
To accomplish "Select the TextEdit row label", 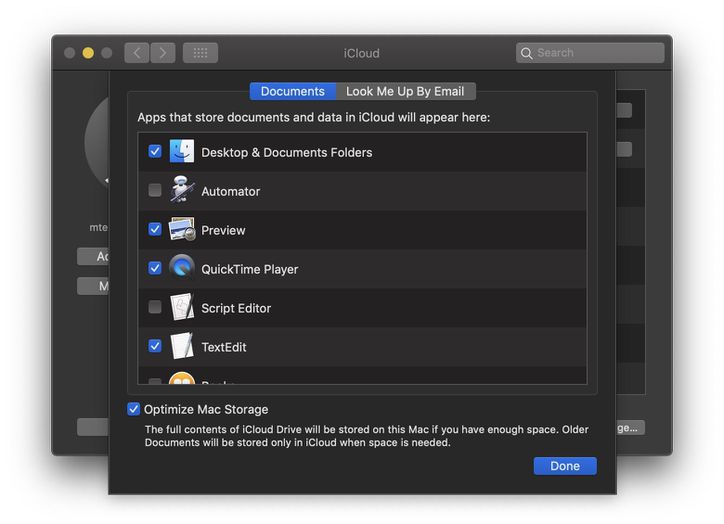I will (x=224, y=347).
